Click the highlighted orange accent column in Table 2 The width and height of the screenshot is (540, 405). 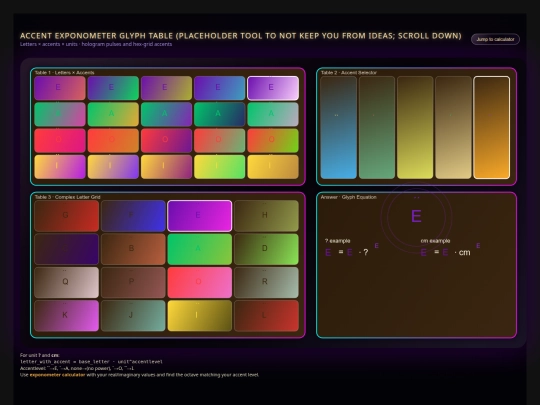point(491,127)
